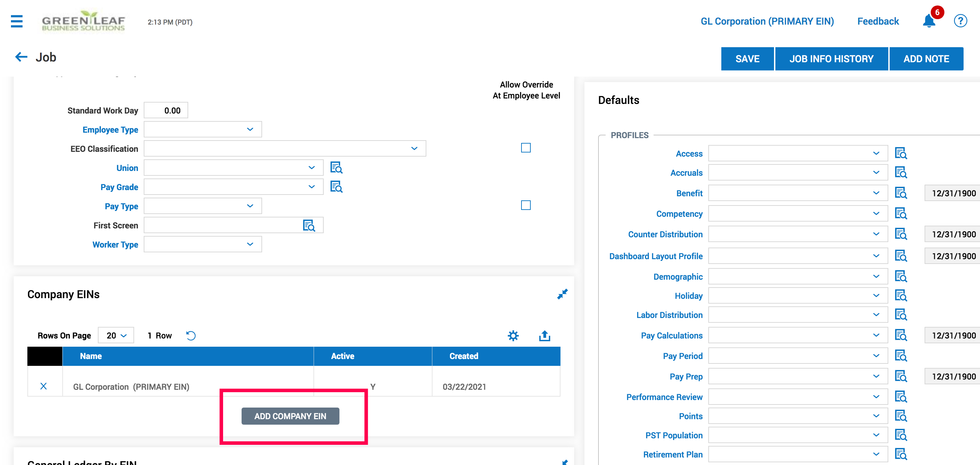This screenshot has height=465, width=980.
Task: Open the Union lookup icon
Action: pos(336,168)
